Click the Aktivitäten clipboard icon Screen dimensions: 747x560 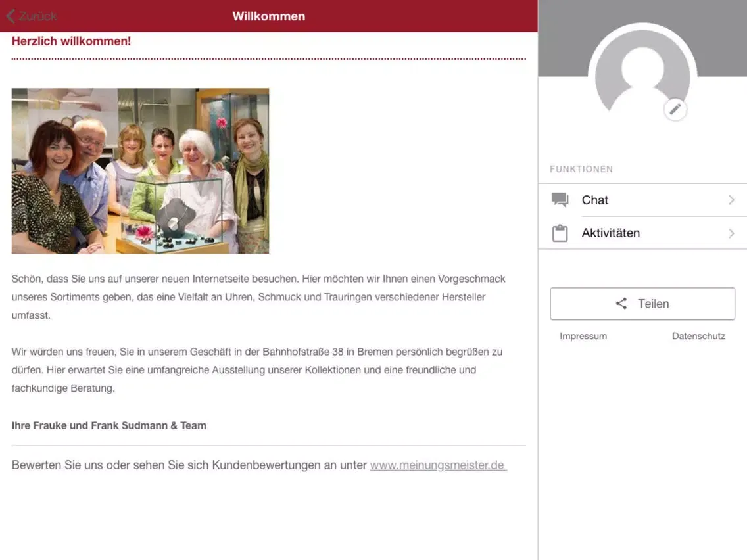(560, 233)
